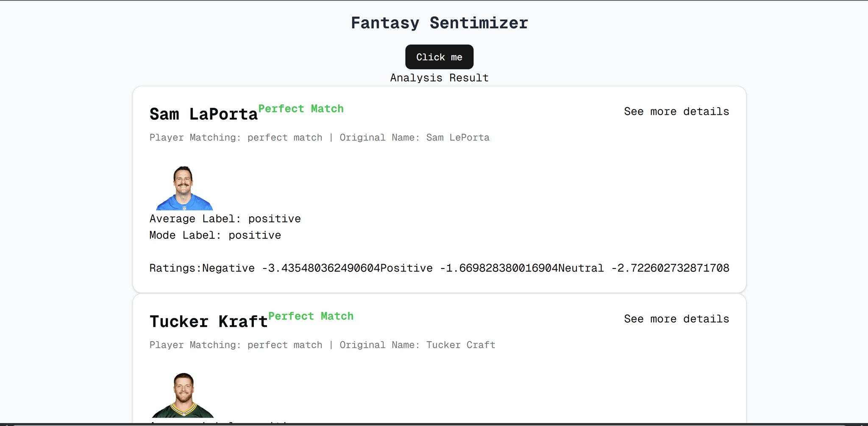Click Sam LaPorta's player headshot

[x=184, y=188]
